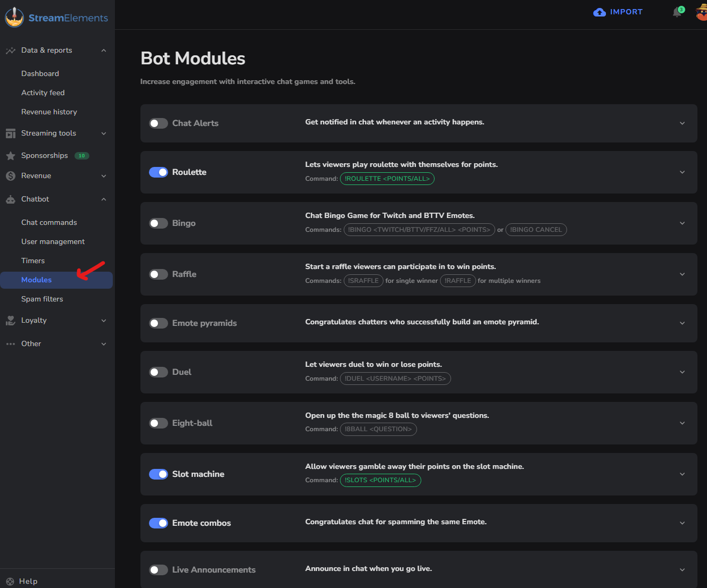Click the !ROULETTE <POINTS/ALL> command chip
Viewport: 707px width, 588px height.
(x=387, y=179)
